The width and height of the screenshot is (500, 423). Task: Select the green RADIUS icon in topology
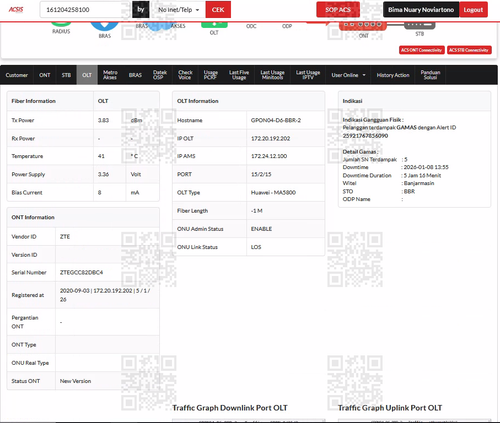[61, 24]
